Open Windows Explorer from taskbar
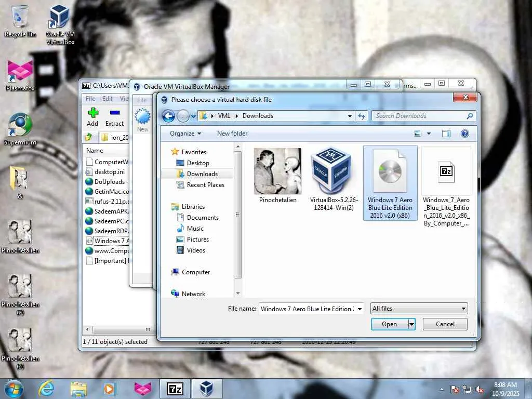Screen dimensions: 532x399 click(78, 389)
